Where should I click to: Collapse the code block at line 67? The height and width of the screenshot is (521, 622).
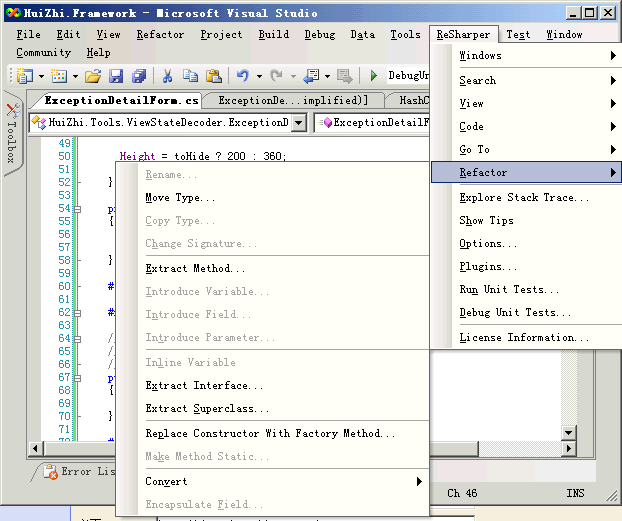coord(78,378)
